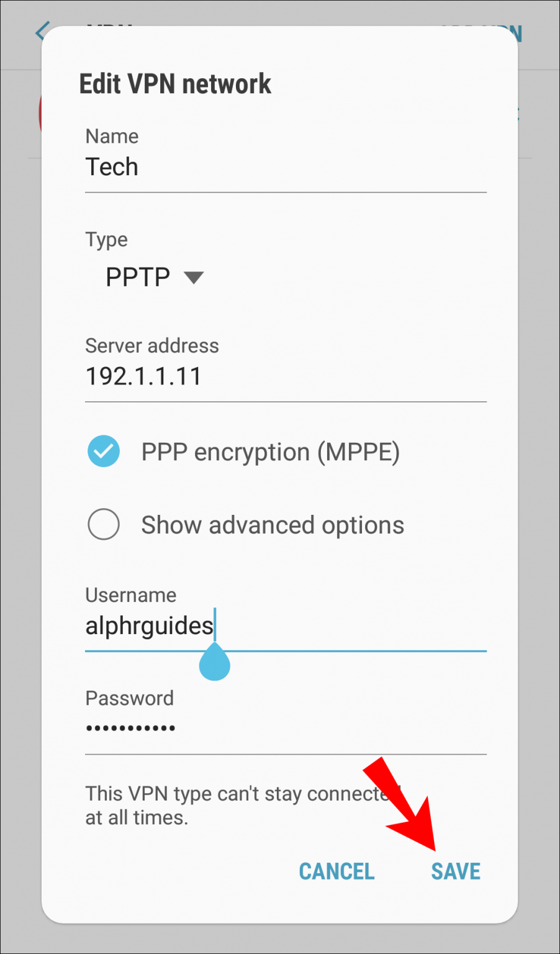Place cursor after alphrguides text

pos(215,625)
